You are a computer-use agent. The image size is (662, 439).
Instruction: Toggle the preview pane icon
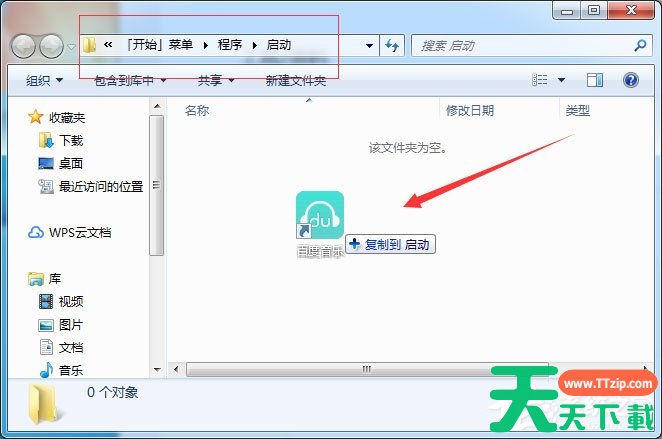595,80
